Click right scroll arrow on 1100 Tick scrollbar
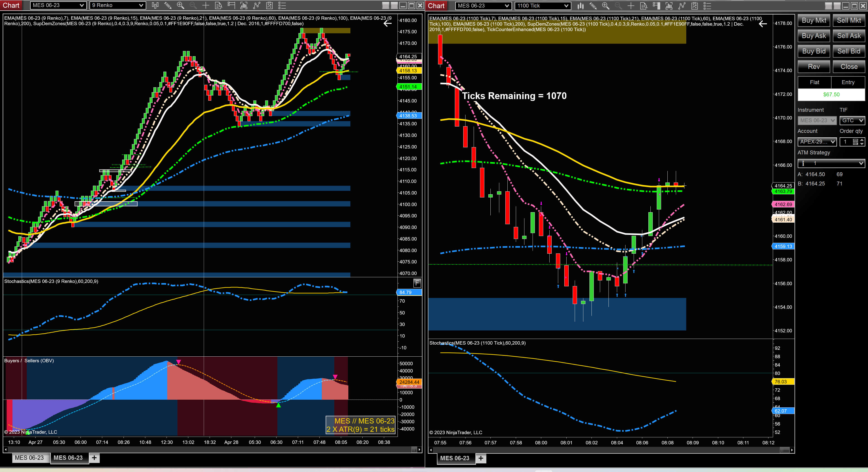 click(x=792, y=450)
